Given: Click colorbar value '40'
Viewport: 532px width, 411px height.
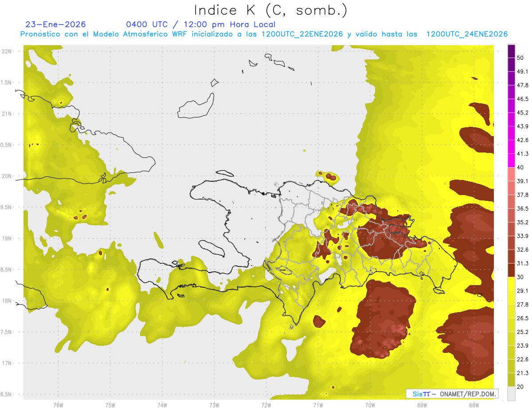Looking at the screenshot, I should point(520,168).
